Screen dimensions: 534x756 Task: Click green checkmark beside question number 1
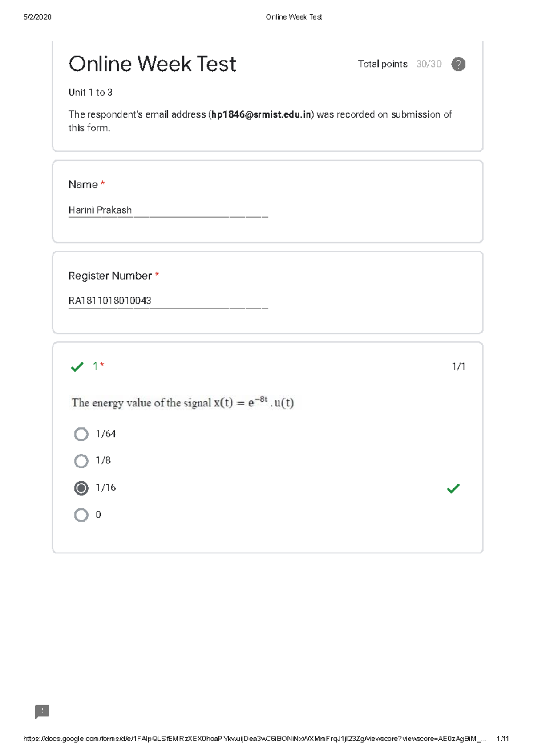[77, 367]
